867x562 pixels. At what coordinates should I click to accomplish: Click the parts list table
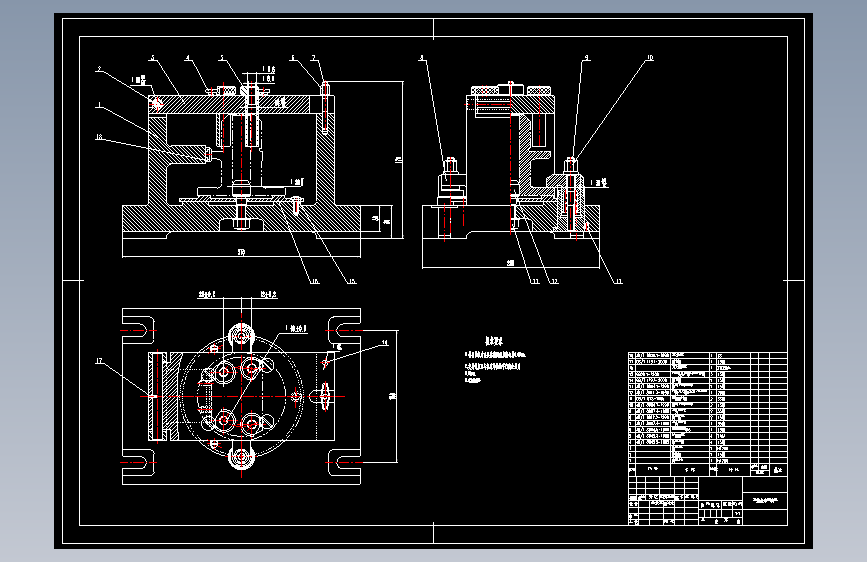pos(708,414)
